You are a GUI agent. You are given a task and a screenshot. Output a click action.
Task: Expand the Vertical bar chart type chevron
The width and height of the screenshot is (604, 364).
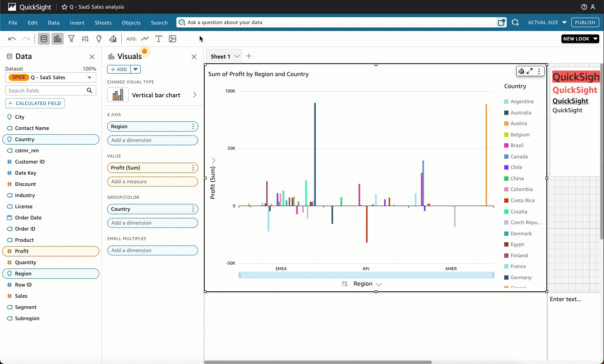coord(194,95)
